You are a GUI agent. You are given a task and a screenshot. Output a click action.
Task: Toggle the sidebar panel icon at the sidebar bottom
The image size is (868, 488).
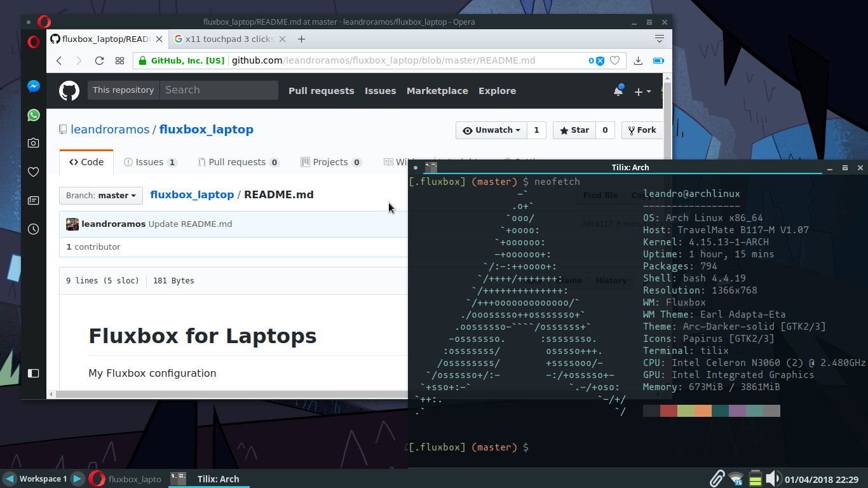coord(34,373)
